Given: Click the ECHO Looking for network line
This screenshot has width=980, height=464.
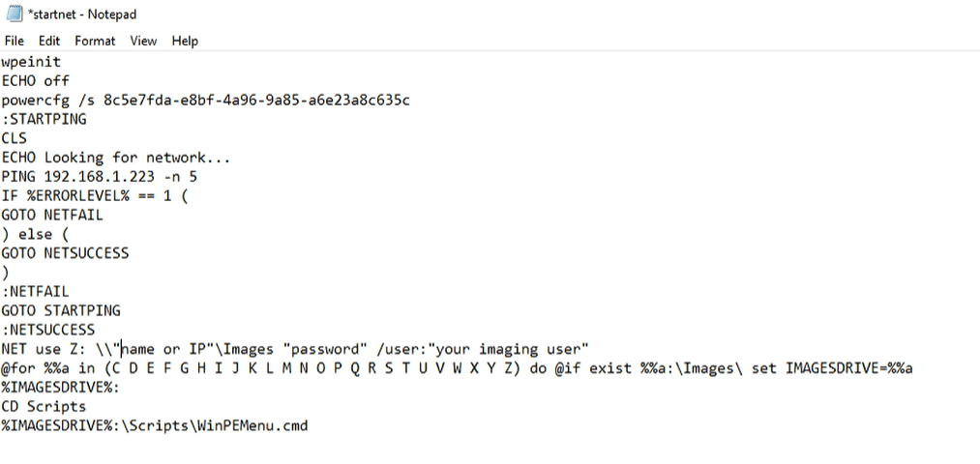Looking at the screenshot, I should (116, 158).
